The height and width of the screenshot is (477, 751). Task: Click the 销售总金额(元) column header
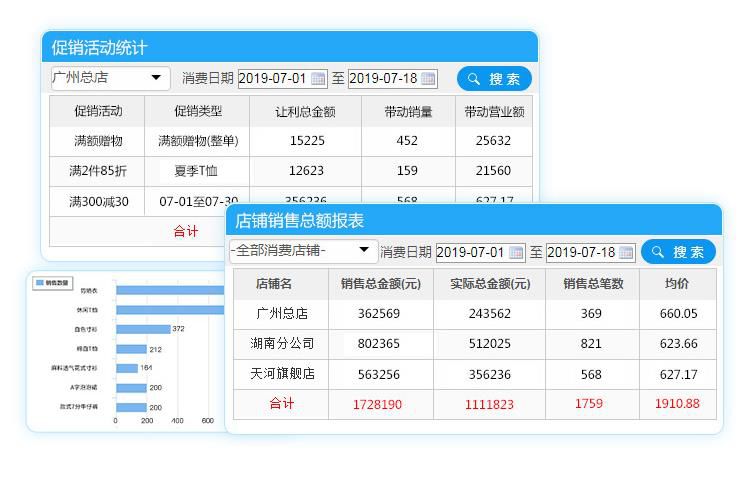coord(381,284)
